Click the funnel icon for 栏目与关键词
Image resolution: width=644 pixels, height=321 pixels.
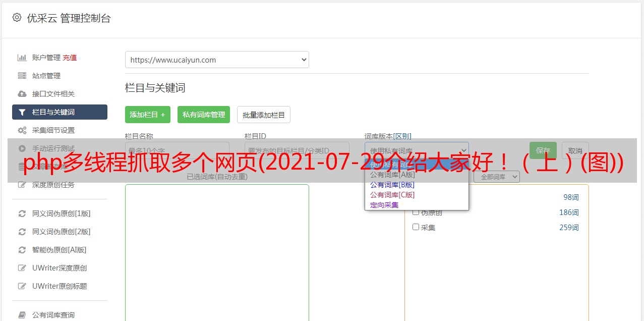pos(22,112)
